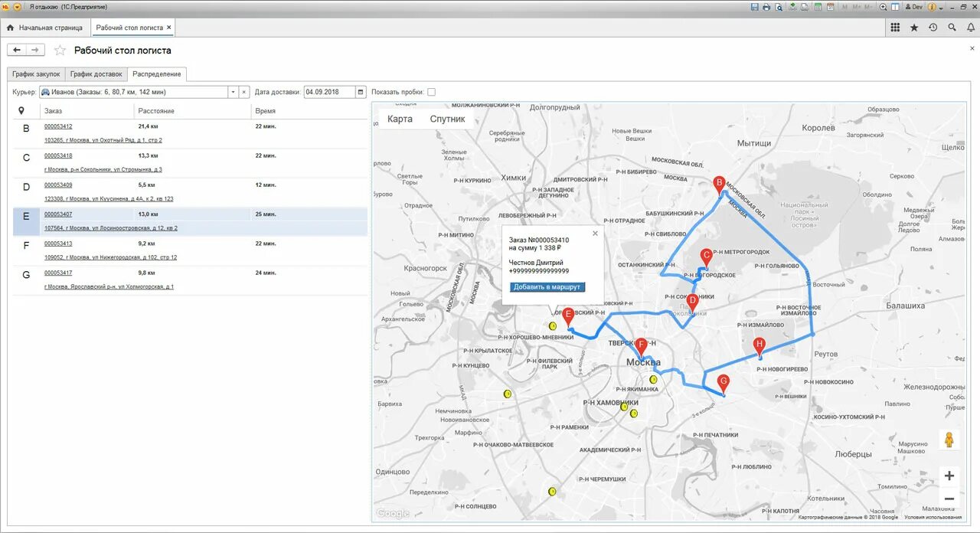Click address ул Нижегородская, д 102
980x533 pixels.
click(x=110, y=257)
